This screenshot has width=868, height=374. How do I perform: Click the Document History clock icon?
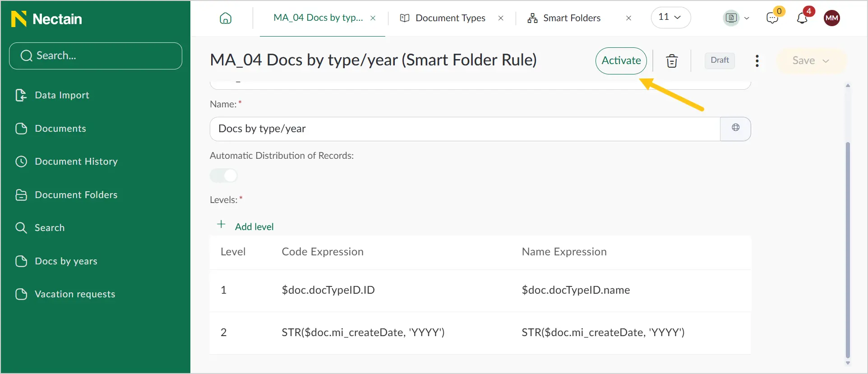(21, 162)
